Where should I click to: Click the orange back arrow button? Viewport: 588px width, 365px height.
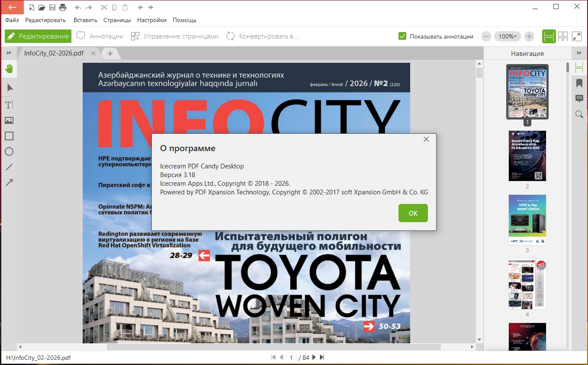pos(12,7)
